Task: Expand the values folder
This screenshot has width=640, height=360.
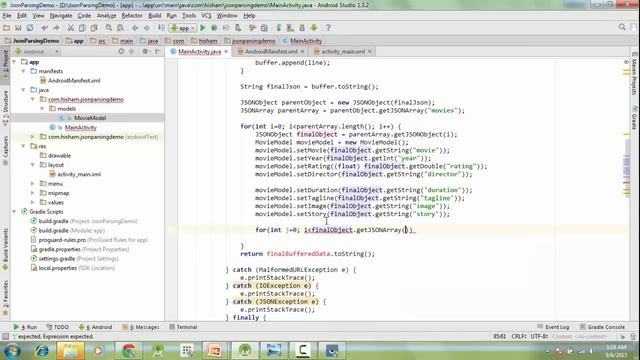Action: tap(33, 202)
